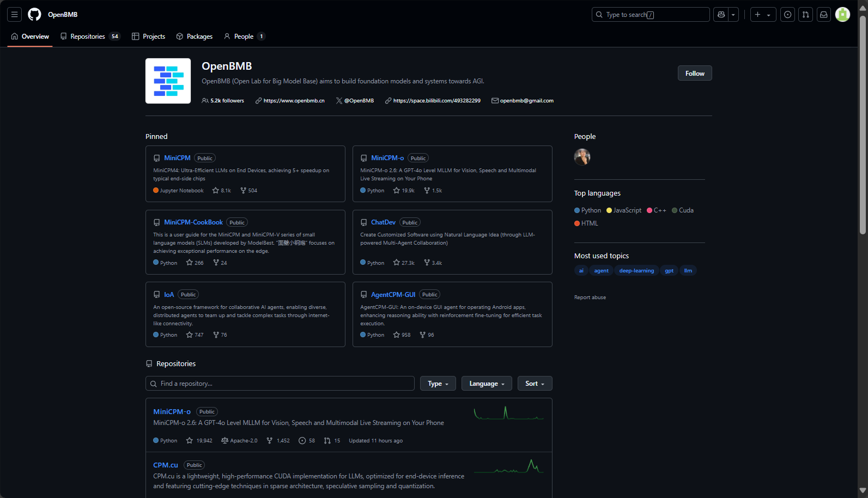Filter by Cuda in Top languages
868x498 pixels.
click(683, 210)
